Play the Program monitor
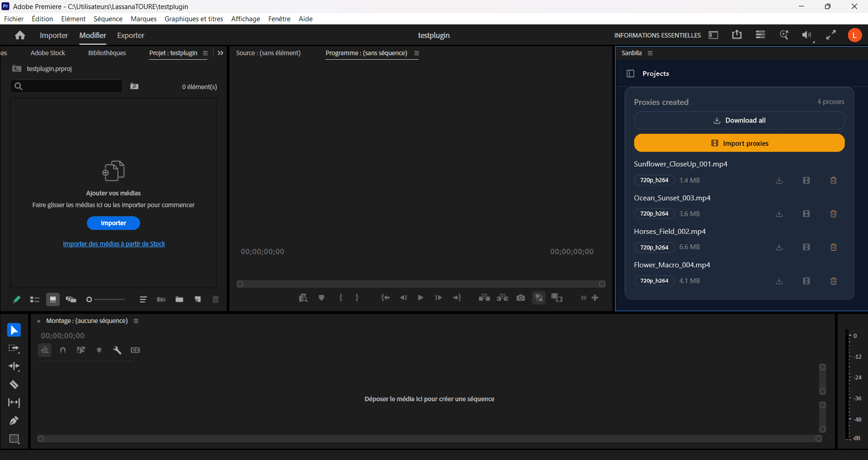 420,298
